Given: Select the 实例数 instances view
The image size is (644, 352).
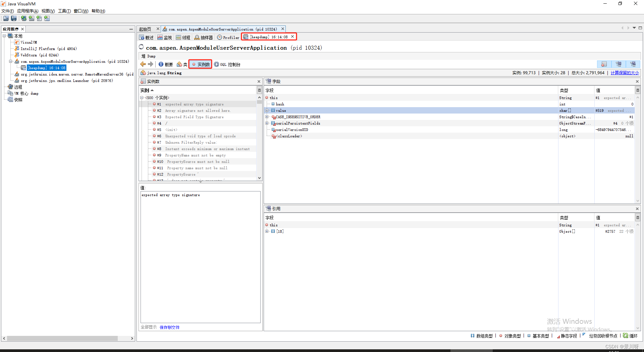Looking at the screenshot, I should pyautogui.click(x=201, y=64).
